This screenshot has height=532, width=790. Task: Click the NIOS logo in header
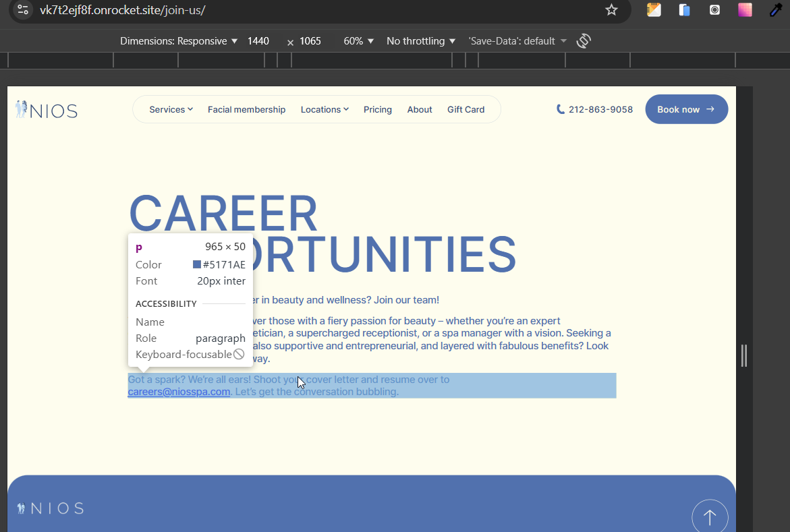(x=47, y=109)
